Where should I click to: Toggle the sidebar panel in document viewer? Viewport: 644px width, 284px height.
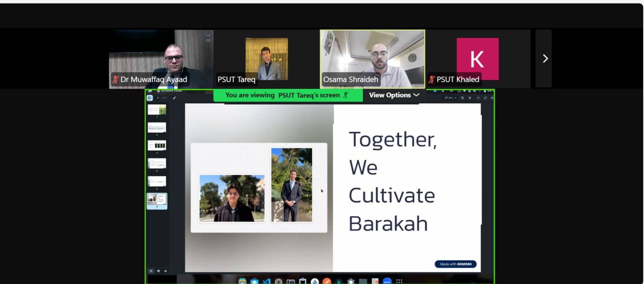pos(150,98)
